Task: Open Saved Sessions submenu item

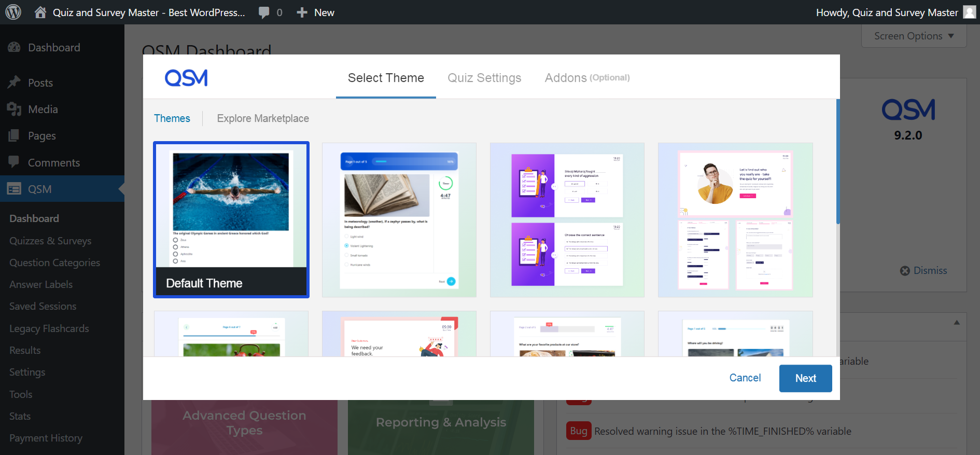Action: coord(43,306)
